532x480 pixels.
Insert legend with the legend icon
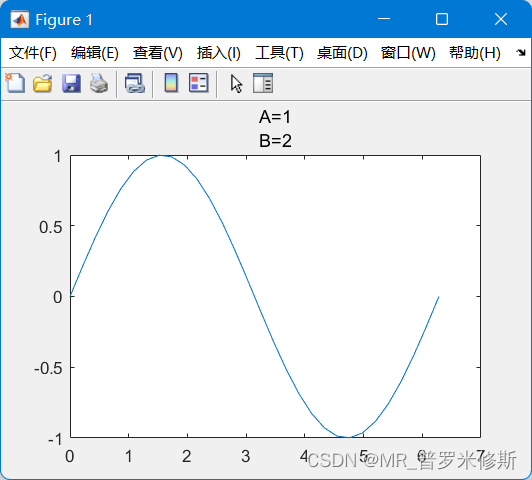[199, 83]
